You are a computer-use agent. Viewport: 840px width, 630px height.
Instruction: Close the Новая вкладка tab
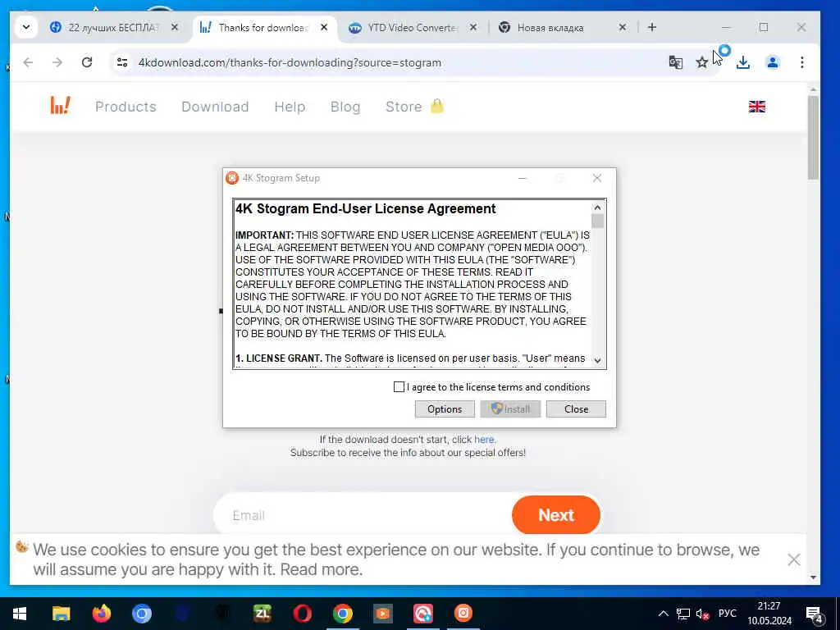622,27
